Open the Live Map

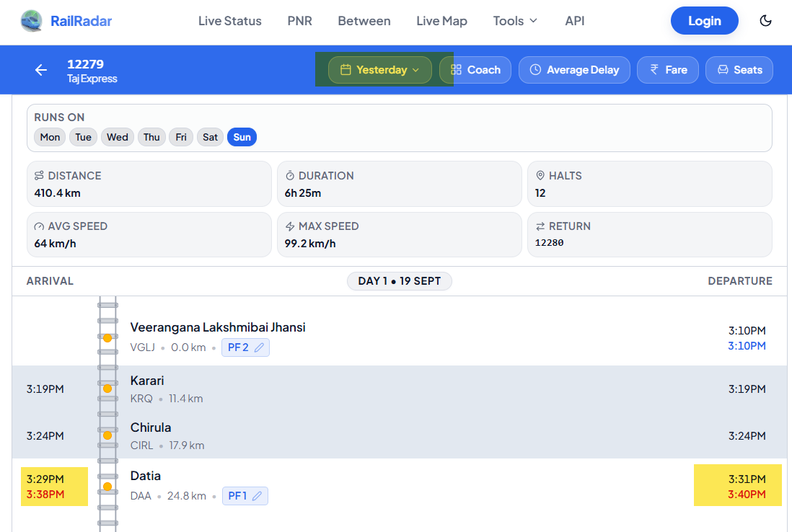[x=442, y=21]
